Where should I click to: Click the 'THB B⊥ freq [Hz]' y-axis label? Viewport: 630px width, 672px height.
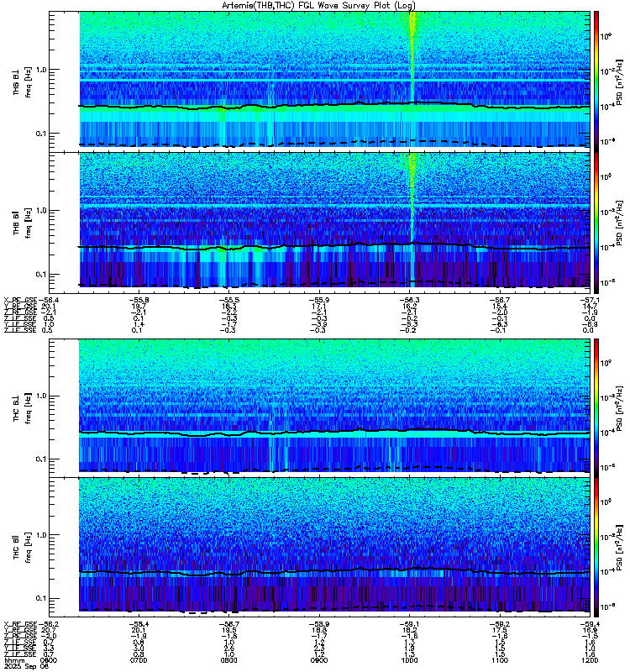point(22,81)
